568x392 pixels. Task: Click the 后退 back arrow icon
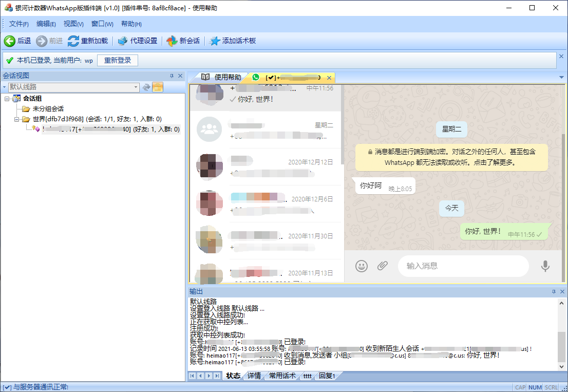pyautogui.click(x=10, y=41)
